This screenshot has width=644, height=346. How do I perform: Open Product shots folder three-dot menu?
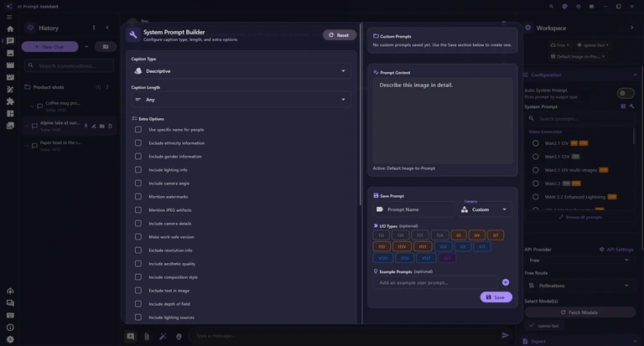coord(107,87)
